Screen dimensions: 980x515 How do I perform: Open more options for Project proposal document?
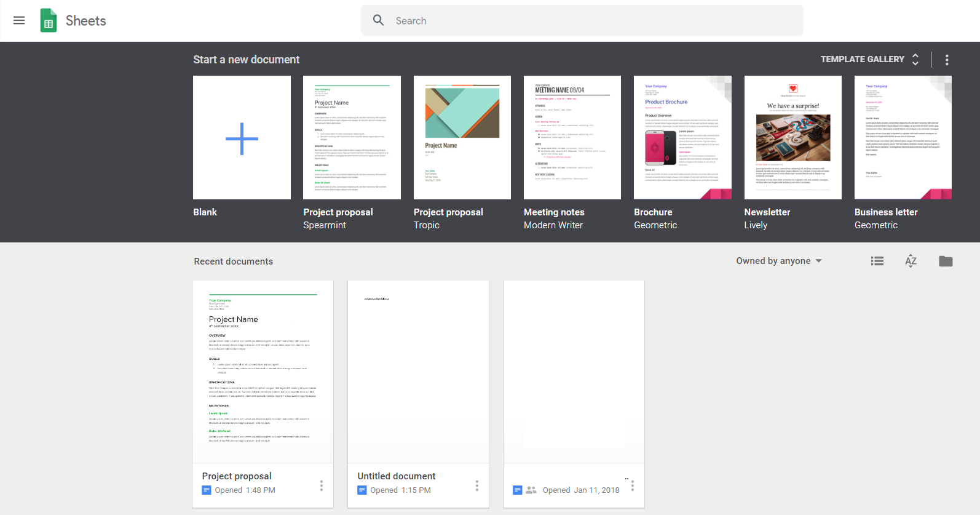(x=322, y=485)
